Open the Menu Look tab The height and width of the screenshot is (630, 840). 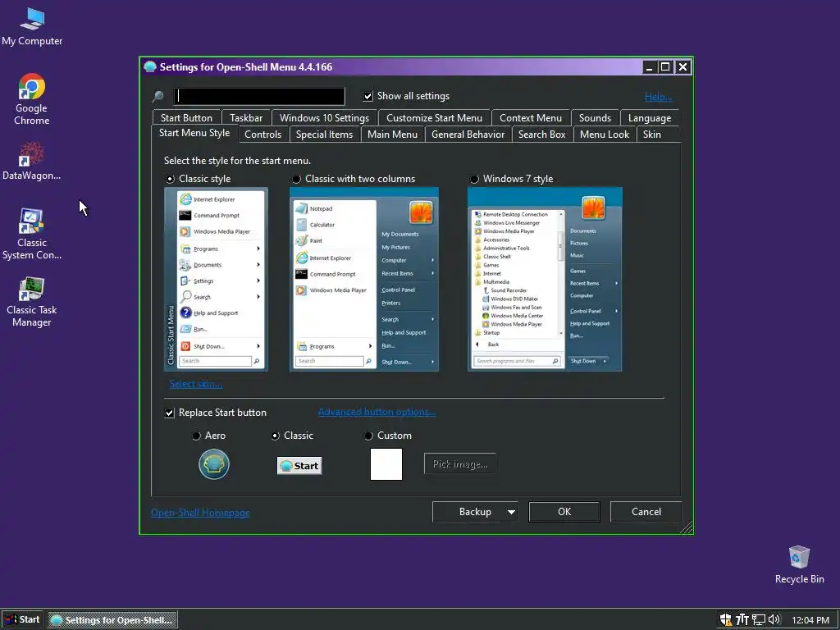click(x=605, y=135)
